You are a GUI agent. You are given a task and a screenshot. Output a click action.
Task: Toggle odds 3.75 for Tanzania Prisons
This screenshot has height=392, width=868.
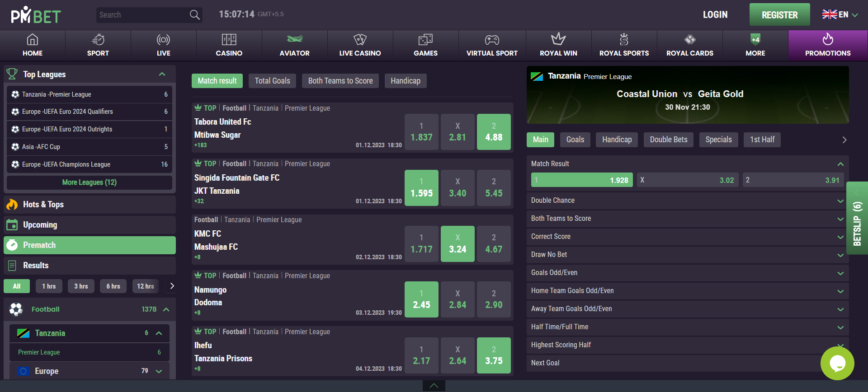pyautogui.click(x=494, y=355)
